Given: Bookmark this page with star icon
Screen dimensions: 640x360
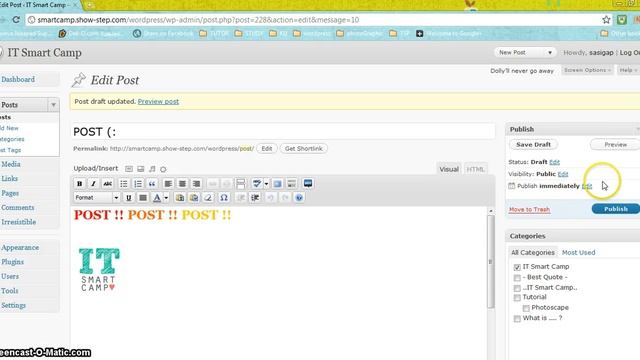Looking at the screenshot, I should click(x=606, y=20).
